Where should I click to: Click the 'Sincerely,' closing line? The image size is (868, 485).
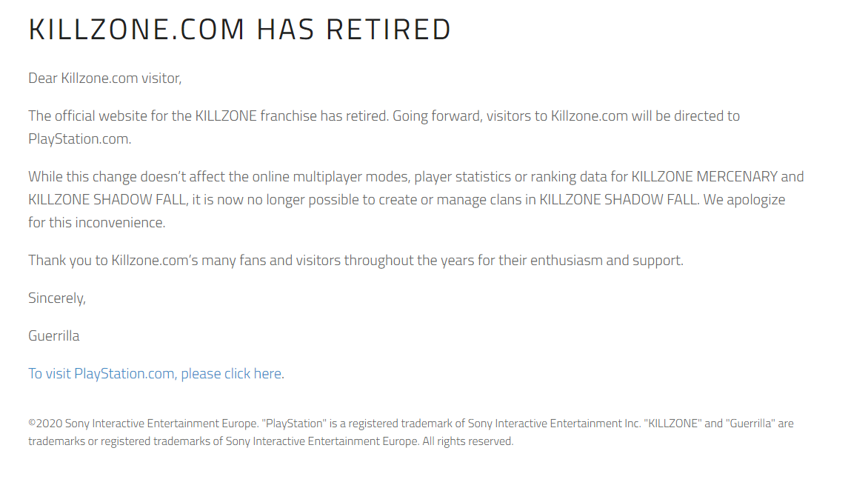tap(57, 298)
